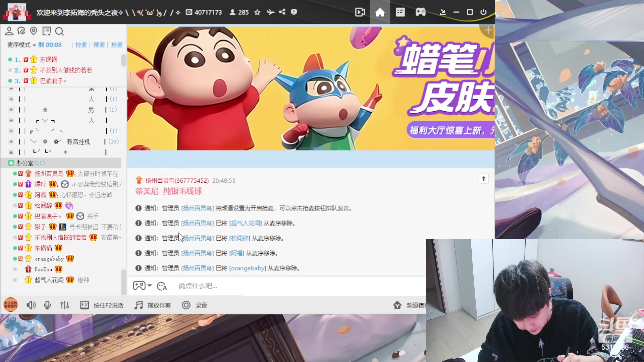Open 麦序模式 dropdown
The height and width of the screenshot is (362, 644).
point(21,45)
